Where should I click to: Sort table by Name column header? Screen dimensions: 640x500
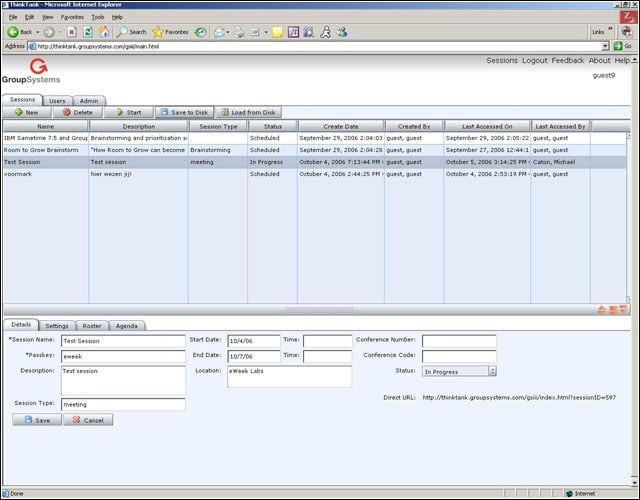click(45, 127)
